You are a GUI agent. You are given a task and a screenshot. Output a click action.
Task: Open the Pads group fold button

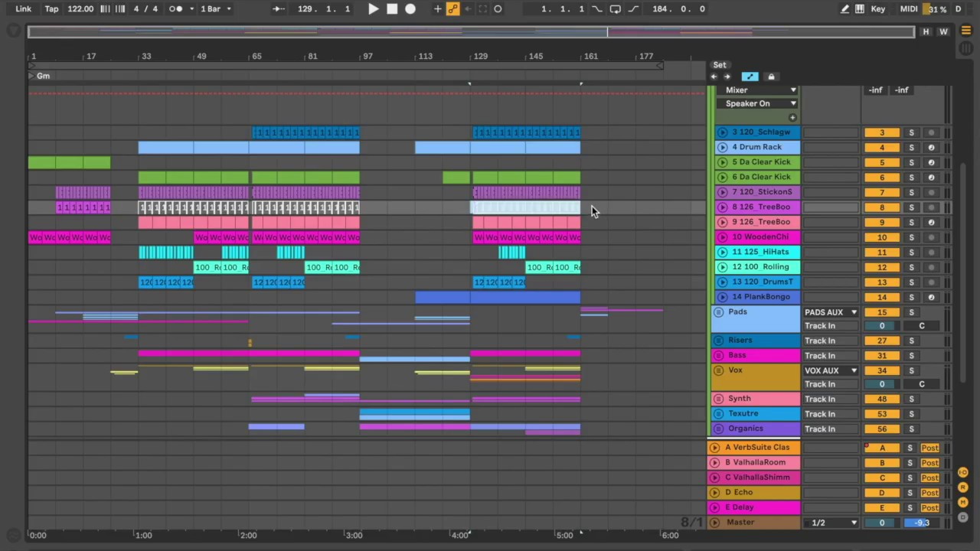[x=718, y=312]
